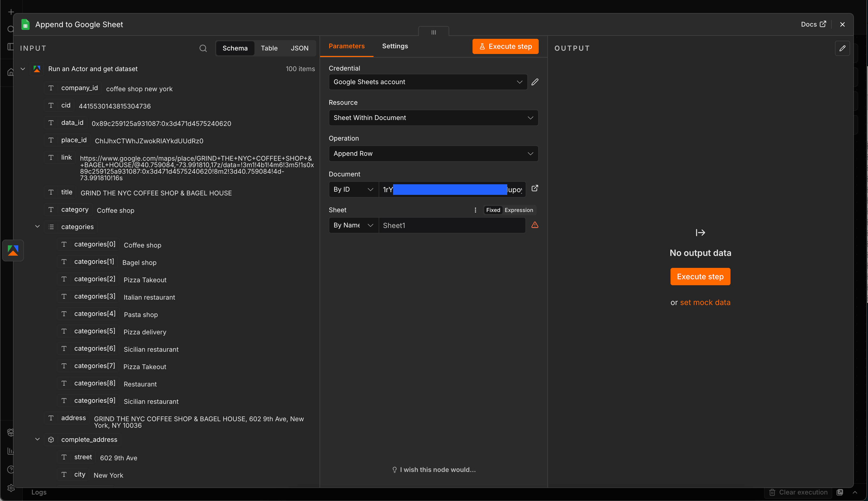868x501 pixels.
Task: Click the Google Sheets node icon in the header
Action: 25,24
